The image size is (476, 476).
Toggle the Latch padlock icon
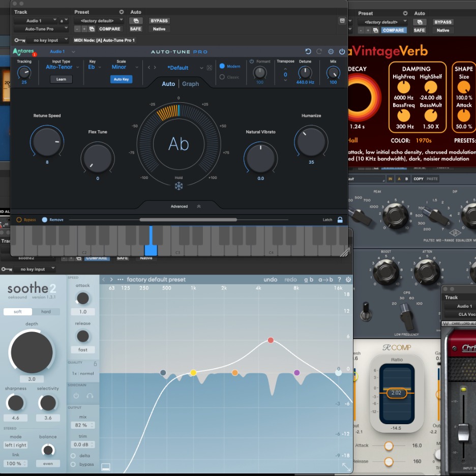(340, 220)
